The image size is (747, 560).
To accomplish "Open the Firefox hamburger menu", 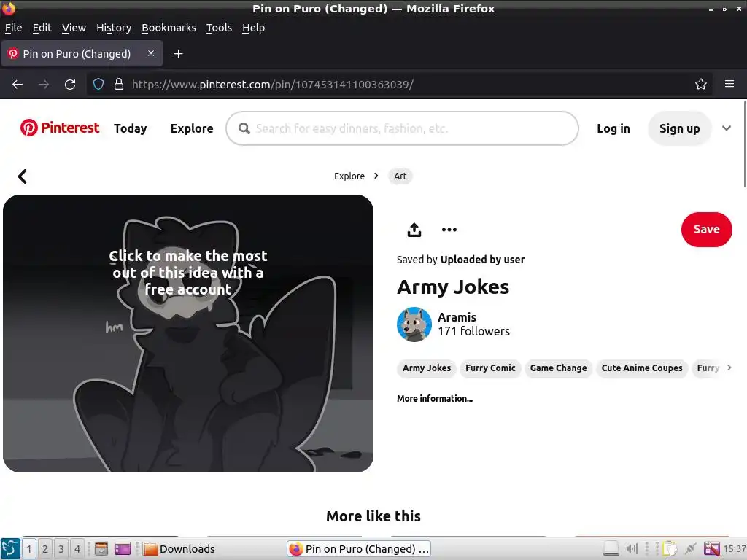I will (729, 84).
